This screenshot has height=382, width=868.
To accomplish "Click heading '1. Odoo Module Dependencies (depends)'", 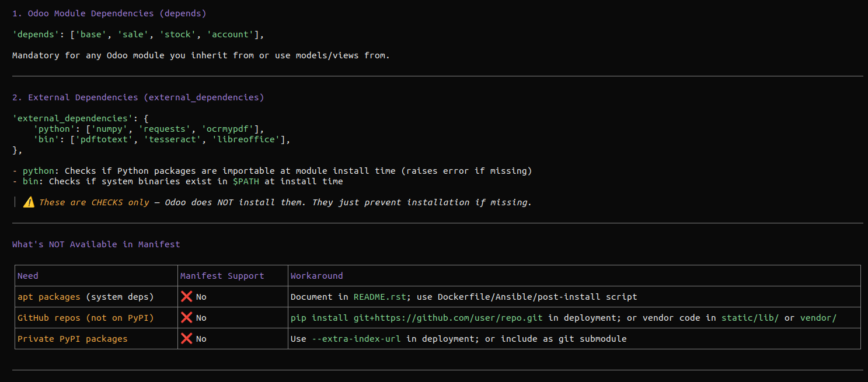I will tap(109, 13).
